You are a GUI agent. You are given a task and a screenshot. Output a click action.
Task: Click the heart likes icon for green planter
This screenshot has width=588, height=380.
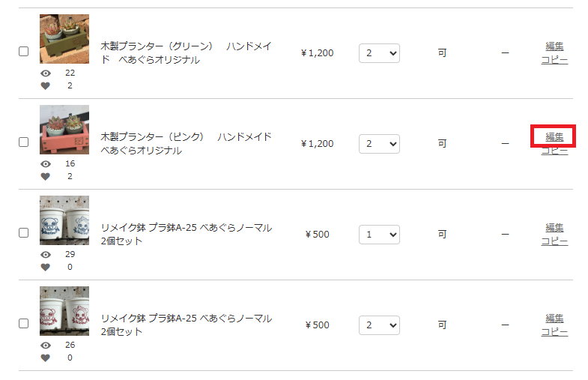pyautogui.click(x=46, y=85)
